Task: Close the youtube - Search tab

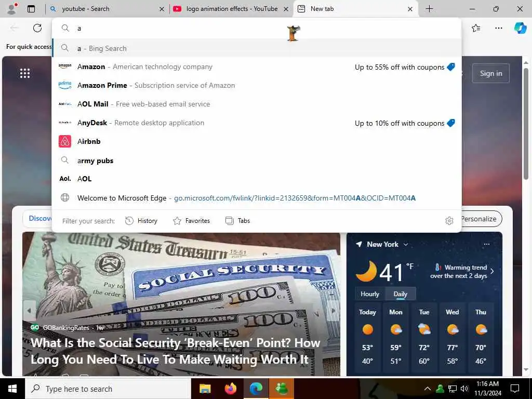Action: pos(162,9)
